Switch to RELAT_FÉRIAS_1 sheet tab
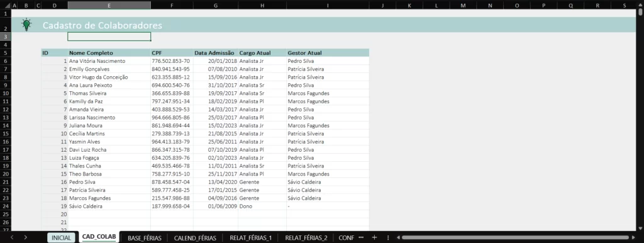Image resolution: width=644 pixels, height=243 pixels. (x=250, y=238)
